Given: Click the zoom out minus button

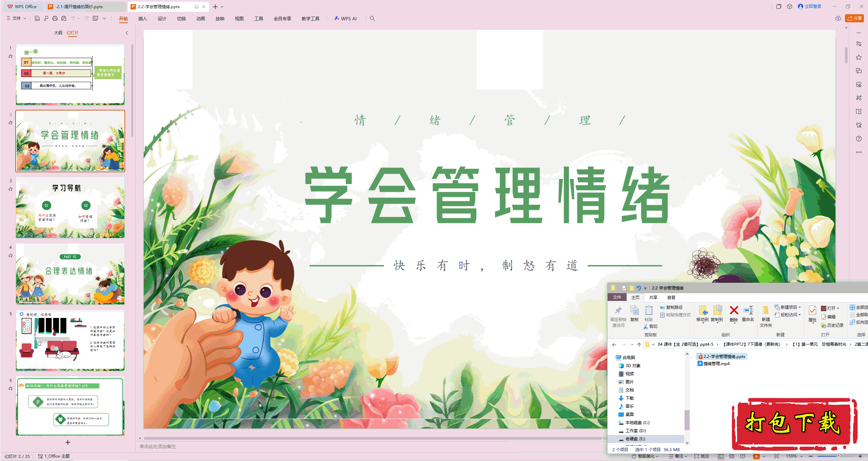Looking at the screenshot, I should pyautogui.click(x=811, y=456).
